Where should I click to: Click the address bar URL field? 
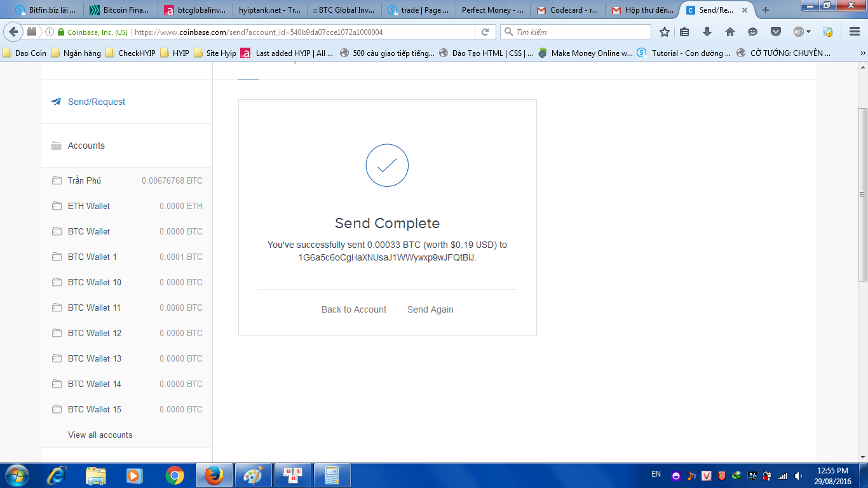click(302, 32)
